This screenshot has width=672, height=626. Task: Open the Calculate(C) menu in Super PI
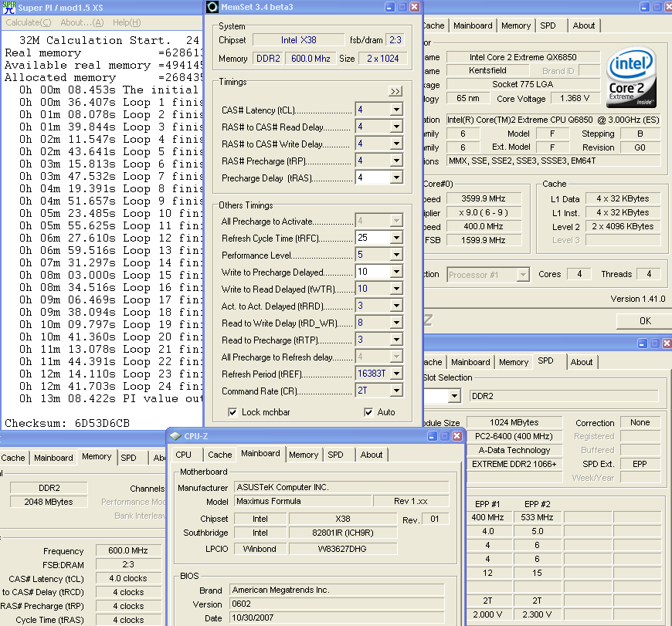pos(29,22)
